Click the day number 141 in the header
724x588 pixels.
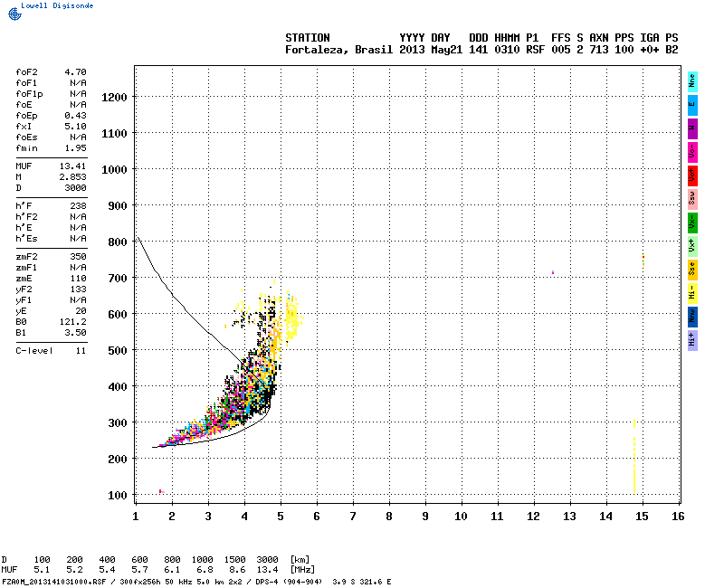pos(479,50)
